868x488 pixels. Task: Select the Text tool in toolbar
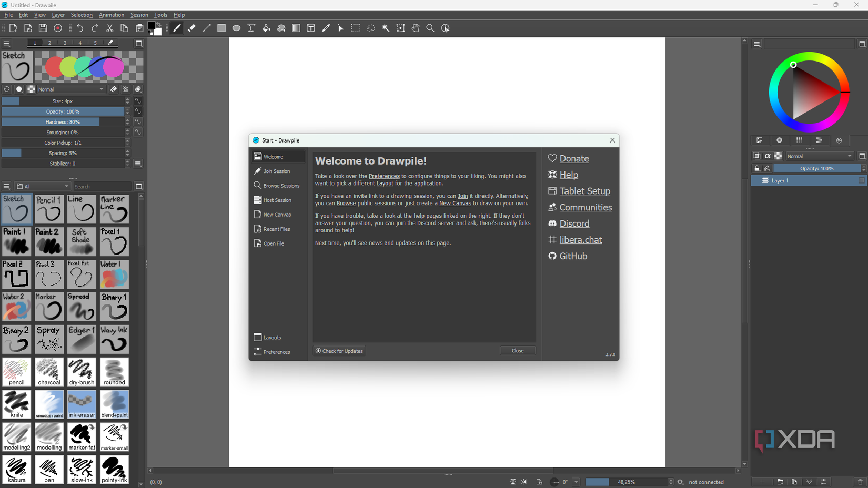click(311, 28)
